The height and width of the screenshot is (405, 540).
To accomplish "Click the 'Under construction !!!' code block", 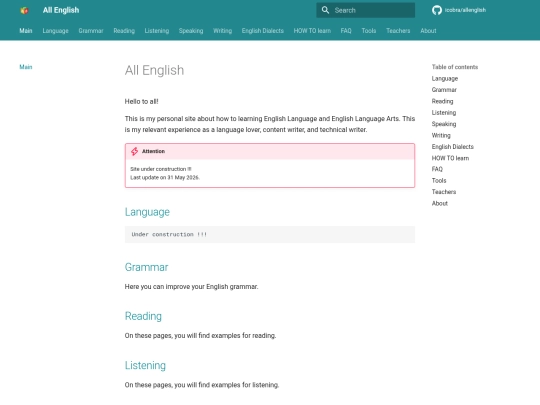I will coord(270,235).
